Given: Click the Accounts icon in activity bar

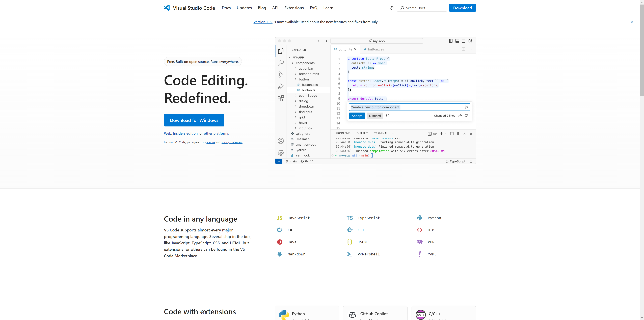Looking at the screenshot, I should pyautogui.click(x=281, y=141).
